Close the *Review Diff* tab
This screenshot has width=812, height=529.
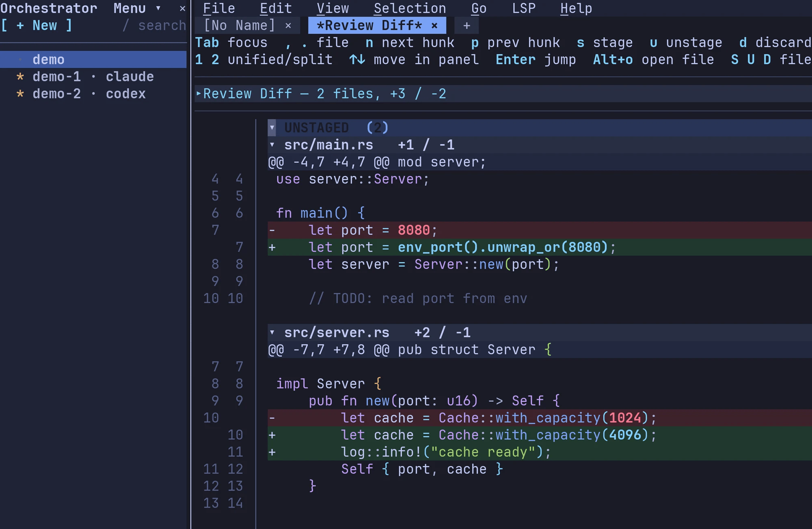pos(434,26)
